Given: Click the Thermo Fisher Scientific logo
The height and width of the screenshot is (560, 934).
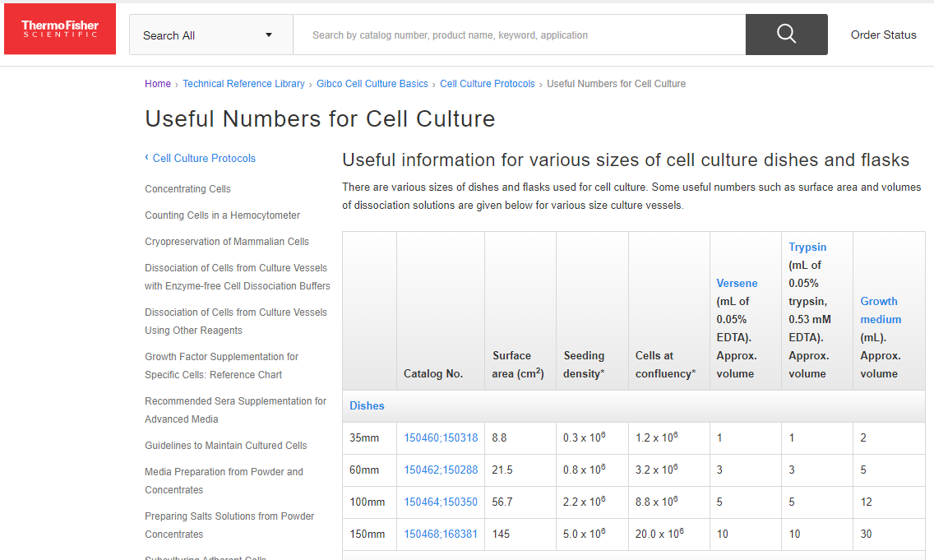Looking at the screenshot, I should (x=60, y=30).
